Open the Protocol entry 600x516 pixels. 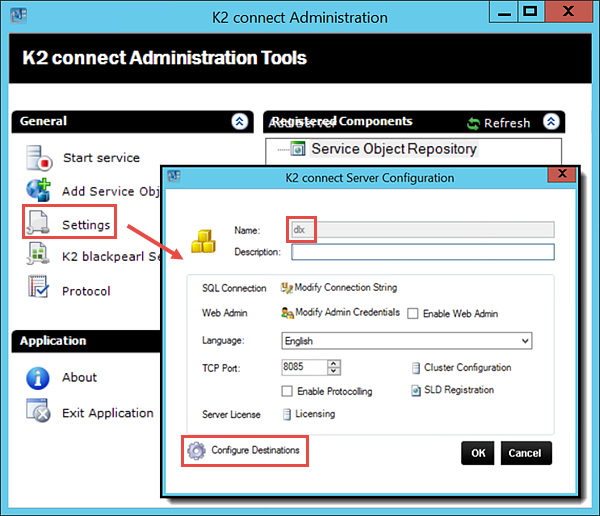[x=86, y=291]
